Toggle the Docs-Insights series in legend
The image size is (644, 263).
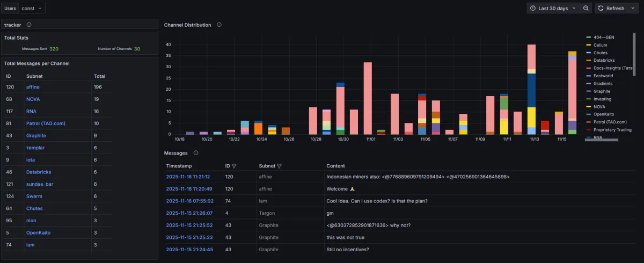613,68
